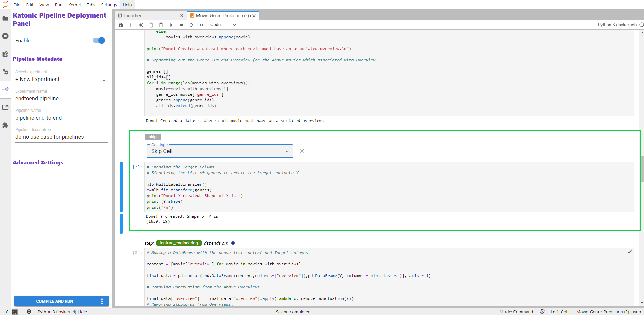Click the COMPILE AND RUN button
644x315 pixels.
pyautogui.click(x=55, y=301)
